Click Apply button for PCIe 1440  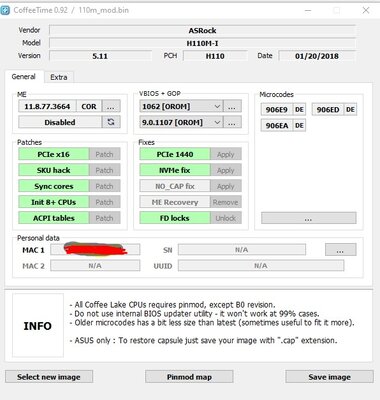point(226,154)
